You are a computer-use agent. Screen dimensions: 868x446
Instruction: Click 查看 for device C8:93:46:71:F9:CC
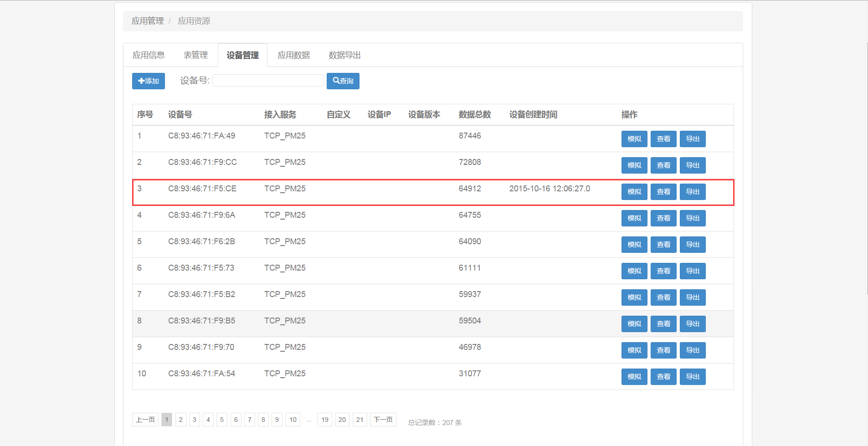coord(663,165)
